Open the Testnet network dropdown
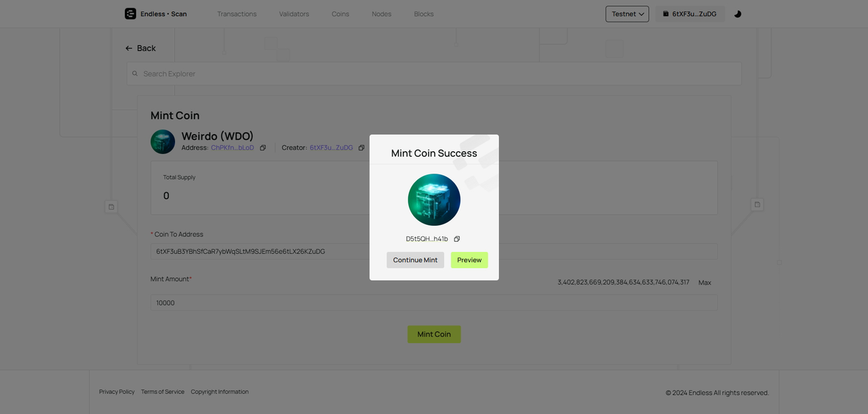 (x=627, y=14)
